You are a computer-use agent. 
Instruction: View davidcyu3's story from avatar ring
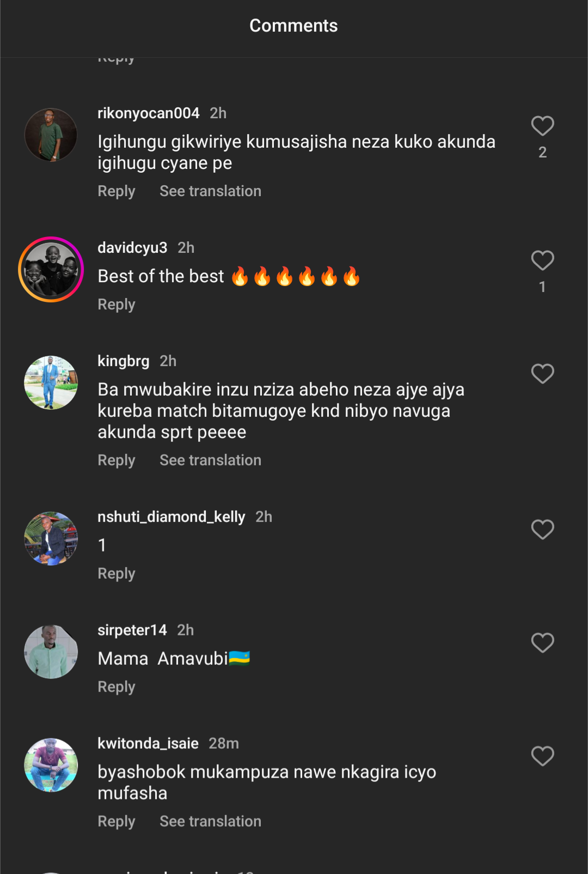coord(51,269)
